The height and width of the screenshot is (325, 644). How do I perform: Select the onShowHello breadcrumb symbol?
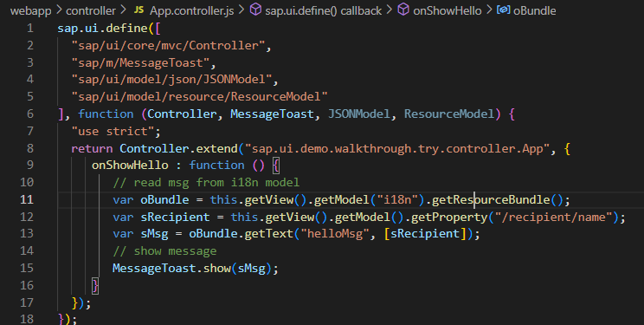(x=448, y=10)
